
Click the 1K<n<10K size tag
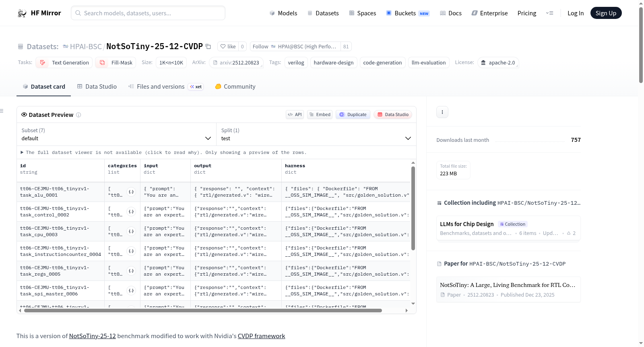point(171,62)
